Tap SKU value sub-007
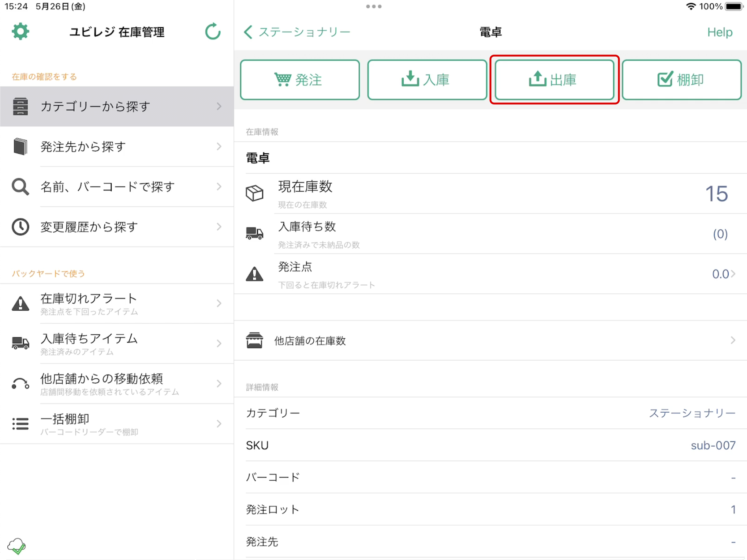 [x=713, y=445]
